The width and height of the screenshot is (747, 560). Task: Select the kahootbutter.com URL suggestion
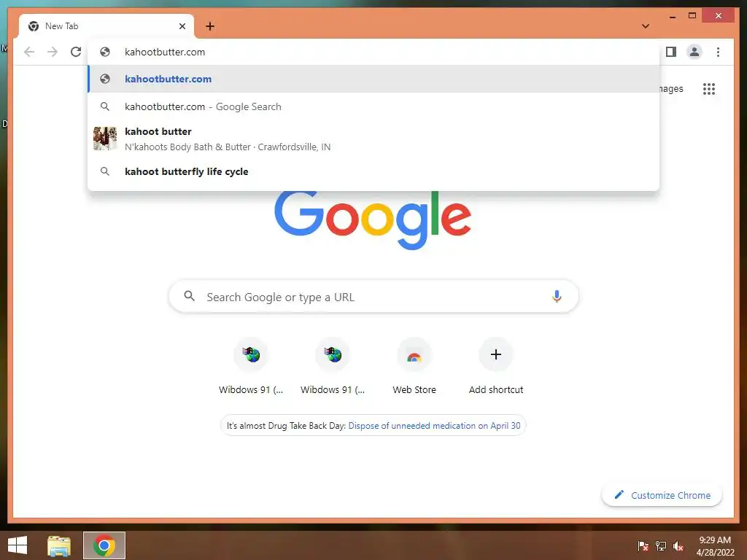click(374, 79)
